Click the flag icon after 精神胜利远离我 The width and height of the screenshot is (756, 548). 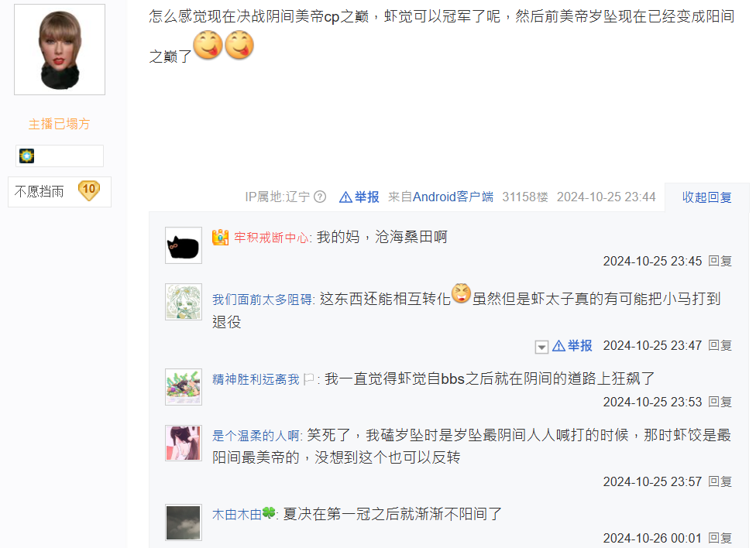tap(308, 379)
